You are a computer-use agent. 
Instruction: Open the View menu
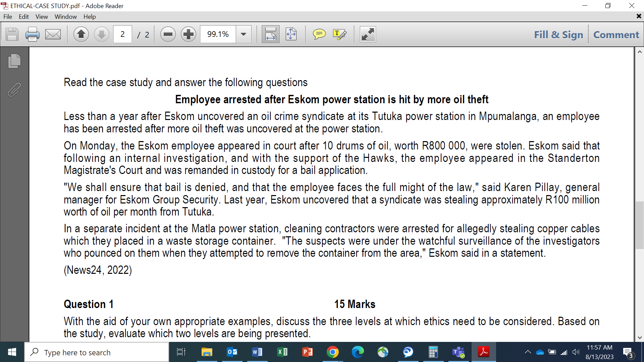point(42,16)
